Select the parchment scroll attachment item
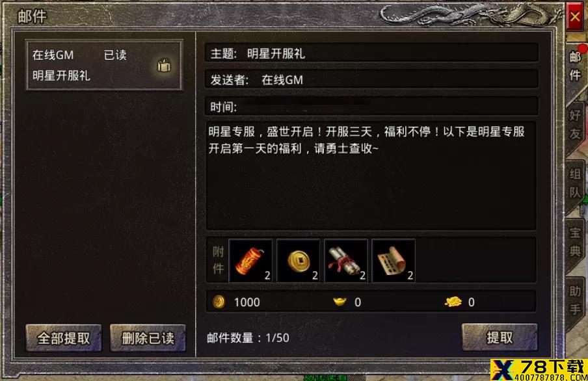The image size is (588, 381). [x=394, y=261]
